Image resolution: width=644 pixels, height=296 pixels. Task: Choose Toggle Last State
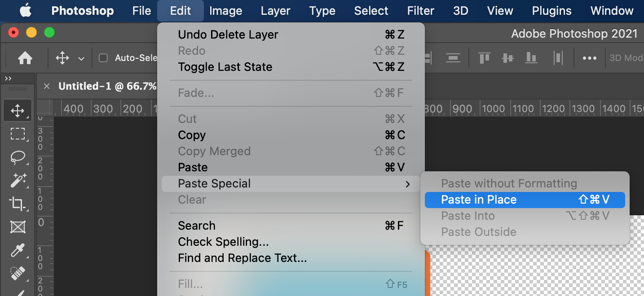tap(291, 67)
